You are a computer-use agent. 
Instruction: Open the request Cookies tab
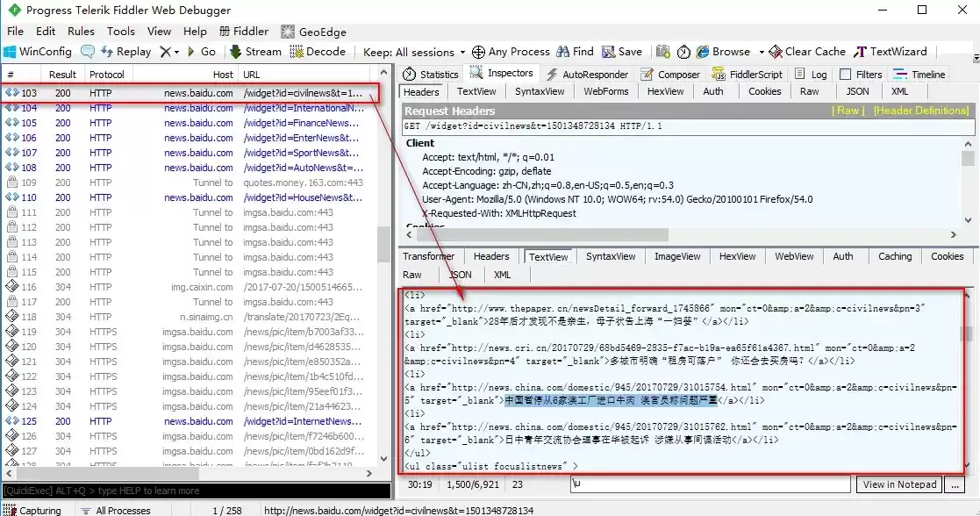764,91
